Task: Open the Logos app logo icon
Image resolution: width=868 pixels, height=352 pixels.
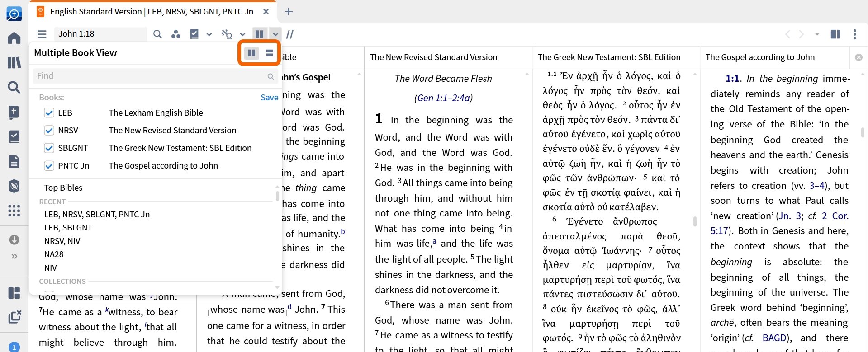Action: pyautogui.click(x=14, y=14)
